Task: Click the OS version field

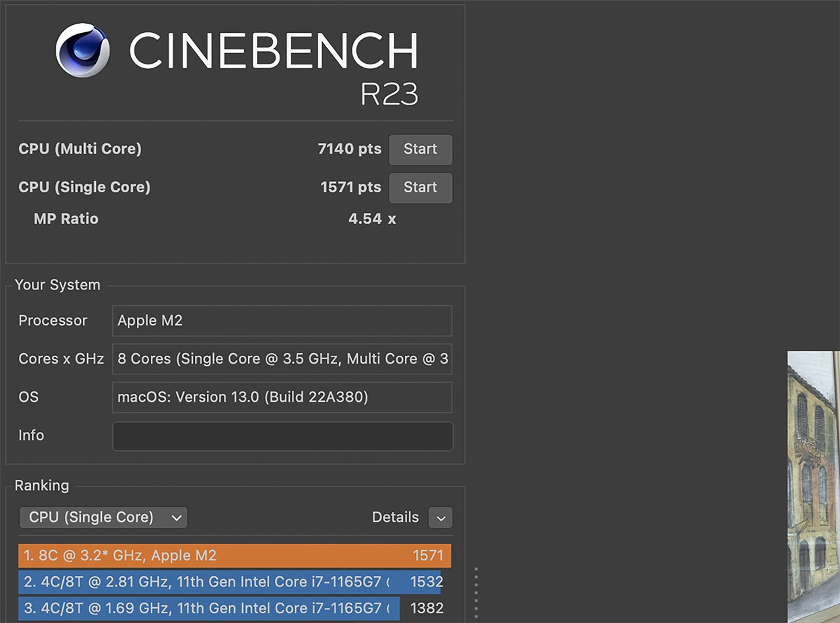Action: click(x=282, y=397)
